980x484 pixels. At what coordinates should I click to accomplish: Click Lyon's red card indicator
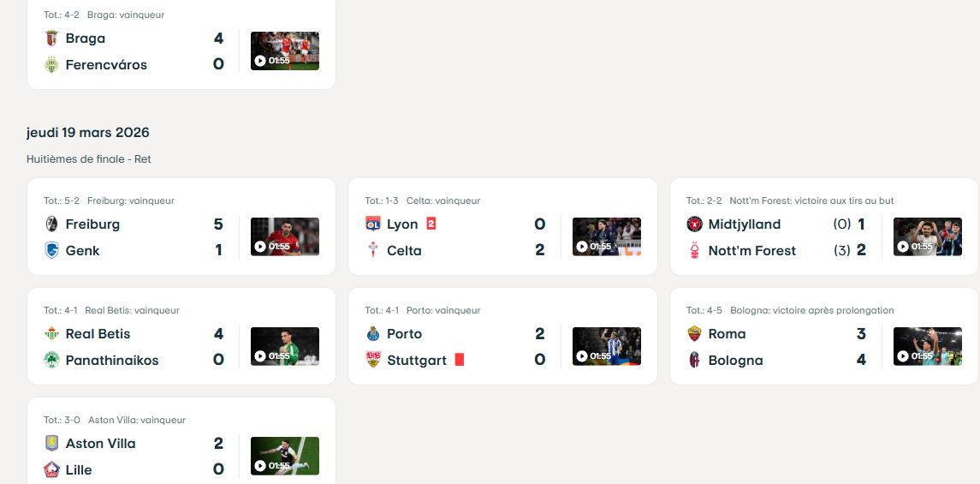coord(431,224)
